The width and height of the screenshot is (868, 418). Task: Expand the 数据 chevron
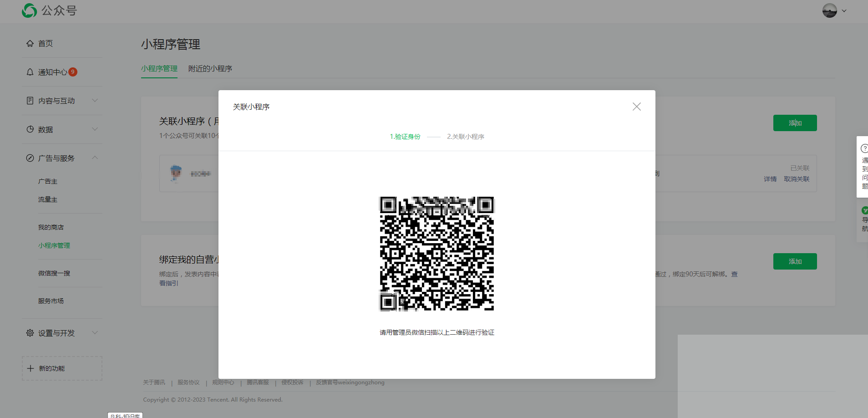click(95, 129)
